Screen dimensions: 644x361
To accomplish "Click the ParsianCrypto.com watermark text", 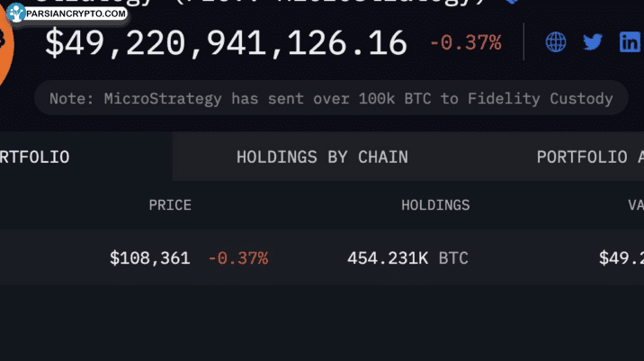I will 76,14.
